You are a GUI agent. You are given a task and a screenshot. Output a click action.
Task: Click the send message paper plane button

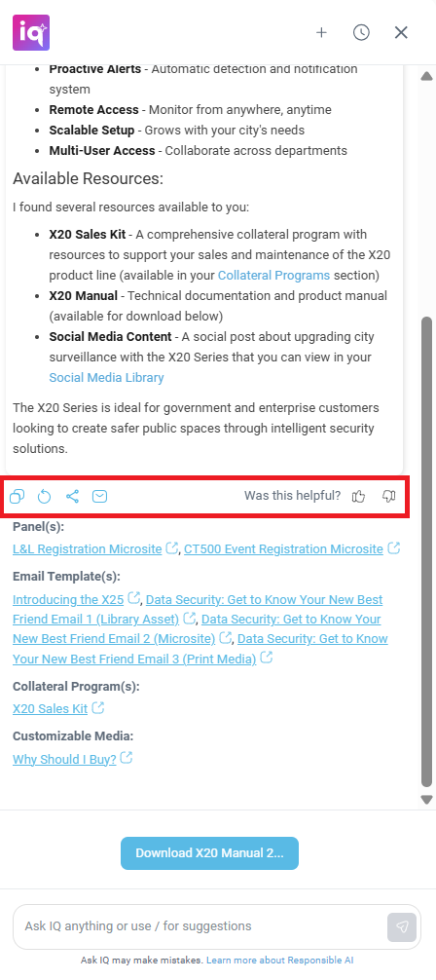tap(402, 926)
